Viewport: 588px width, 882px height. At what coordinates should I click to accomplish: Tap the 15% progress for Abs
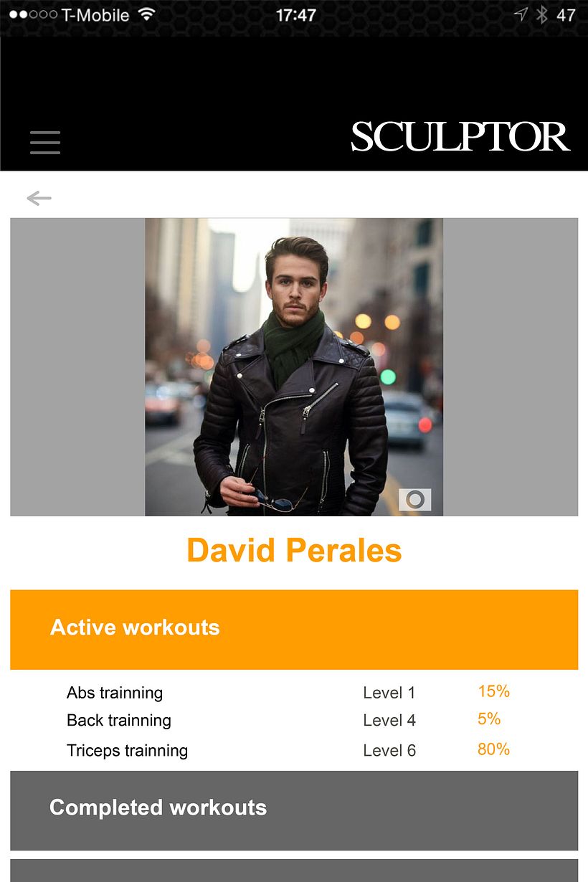493,691
